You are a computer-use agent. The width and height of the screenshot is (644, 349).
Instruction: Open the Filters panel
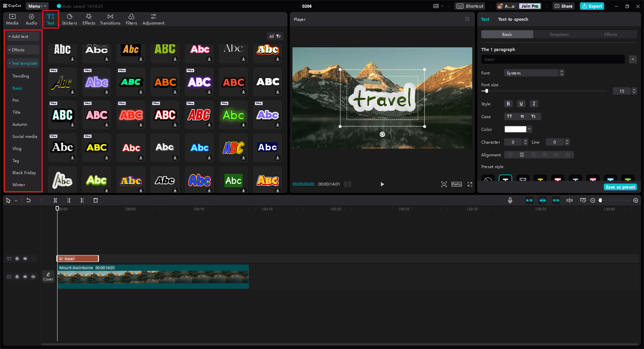pyautogui.click(x=131, y=19)
